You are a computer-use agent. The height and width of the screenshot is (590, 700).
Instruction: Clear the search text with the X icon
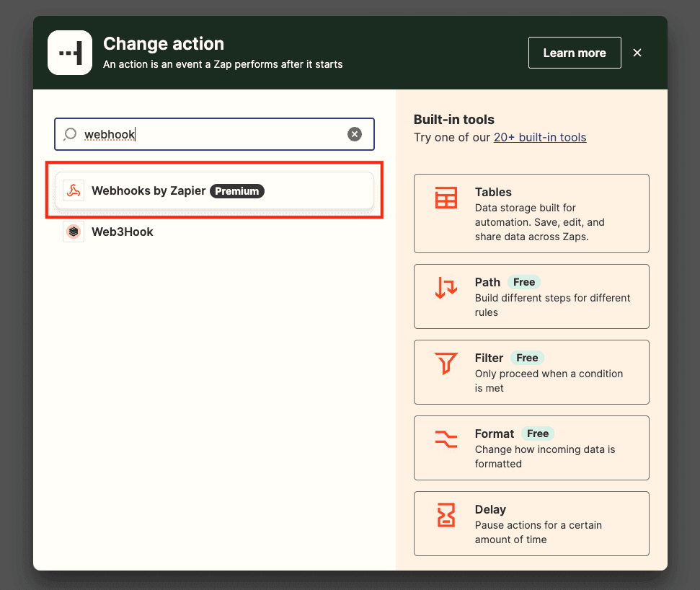pyautogui.click(x=355, y=134)
